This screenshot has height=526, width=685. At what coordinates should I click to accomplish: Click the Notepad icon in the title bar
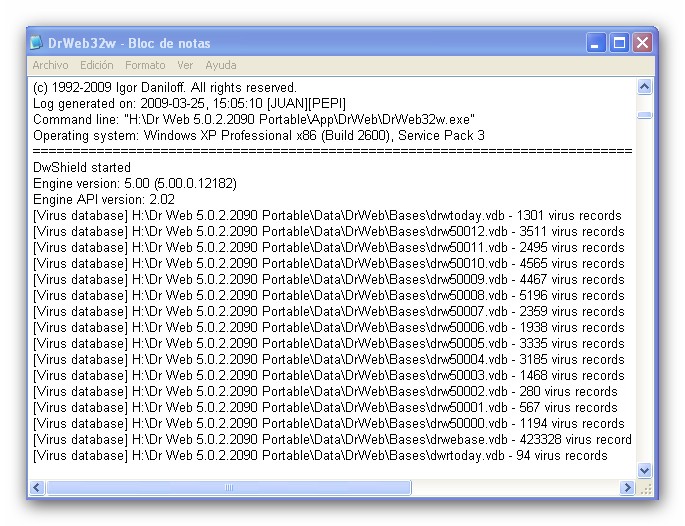coord(38,43)
